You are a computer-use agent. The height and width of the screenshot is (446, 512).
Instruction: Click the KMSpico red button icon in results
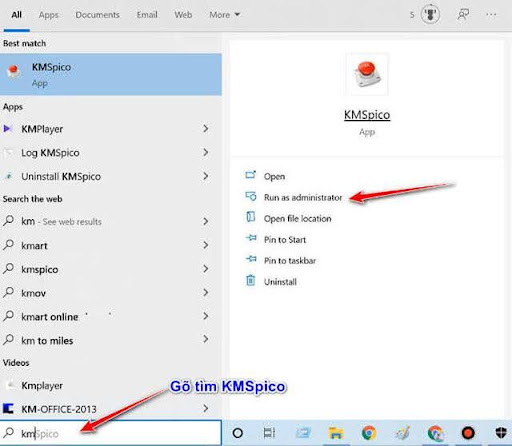click(14, 72)
